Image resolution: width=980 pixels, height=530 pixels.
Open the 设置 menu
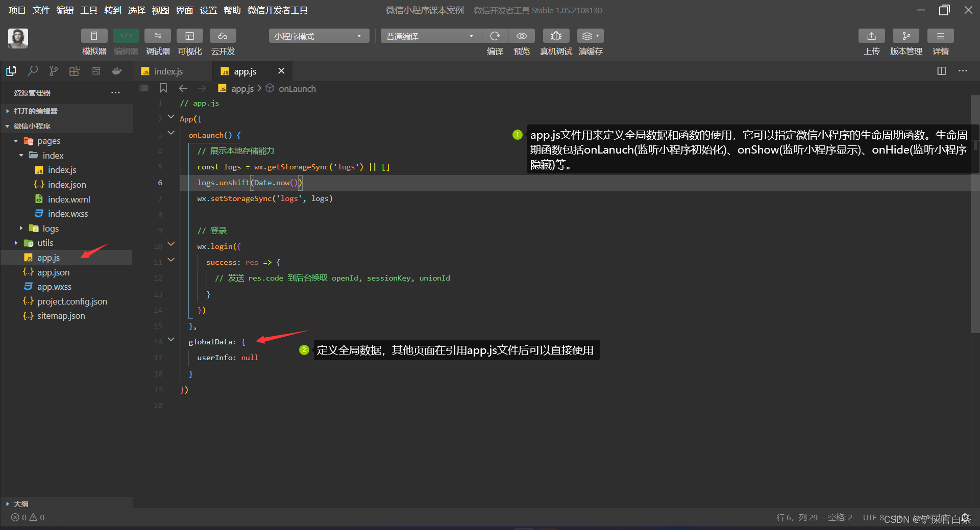pos(208,10)
